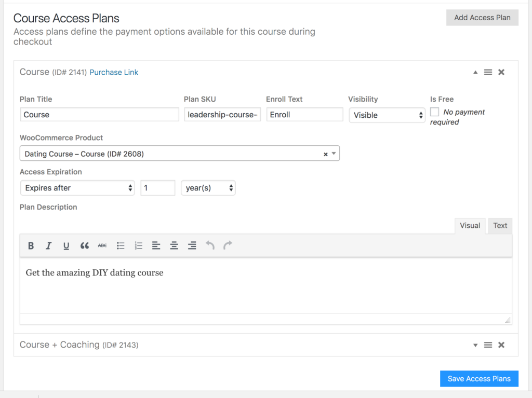Click the expiration number field
Image resolution: width=532 pixels, height=398 pixels.
coord(158,188)
